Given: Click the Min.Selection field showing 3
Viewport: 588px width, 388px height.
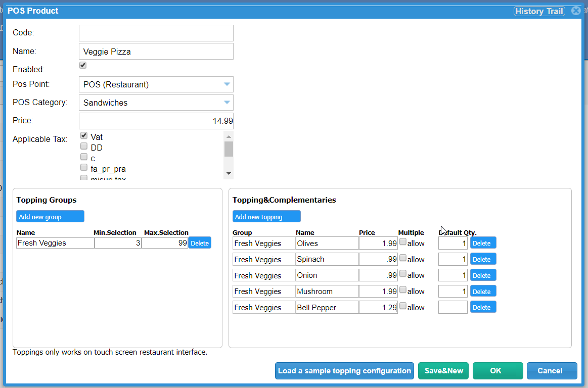Looking at the screenshot, I should 118,243.
